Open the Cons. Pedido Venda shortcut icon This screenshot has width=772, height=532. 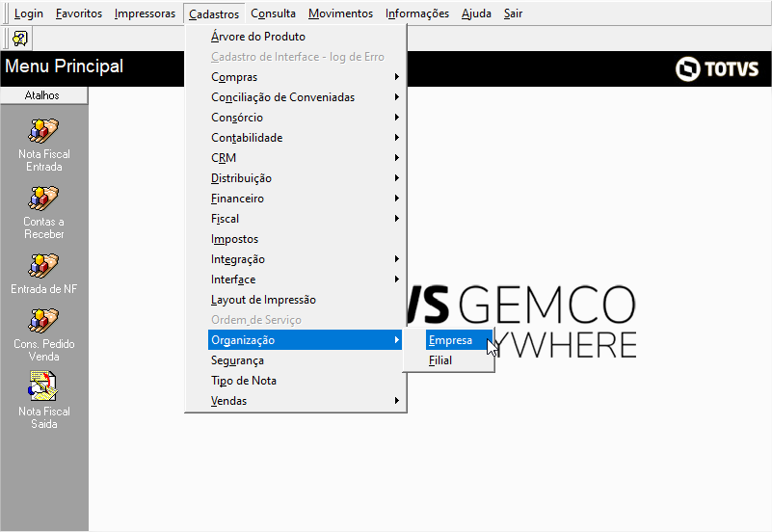click(43, 320)
